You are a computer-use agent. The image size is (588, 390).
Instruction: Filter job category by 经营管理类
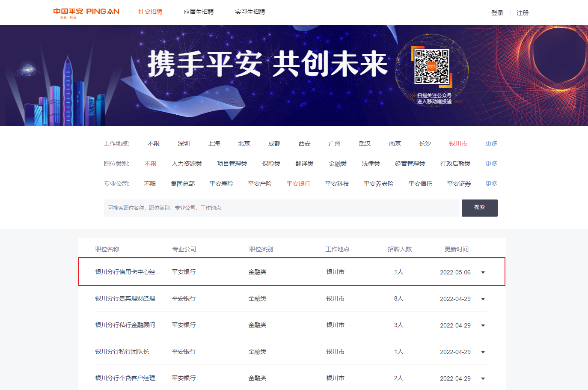[x=410, y=164]
